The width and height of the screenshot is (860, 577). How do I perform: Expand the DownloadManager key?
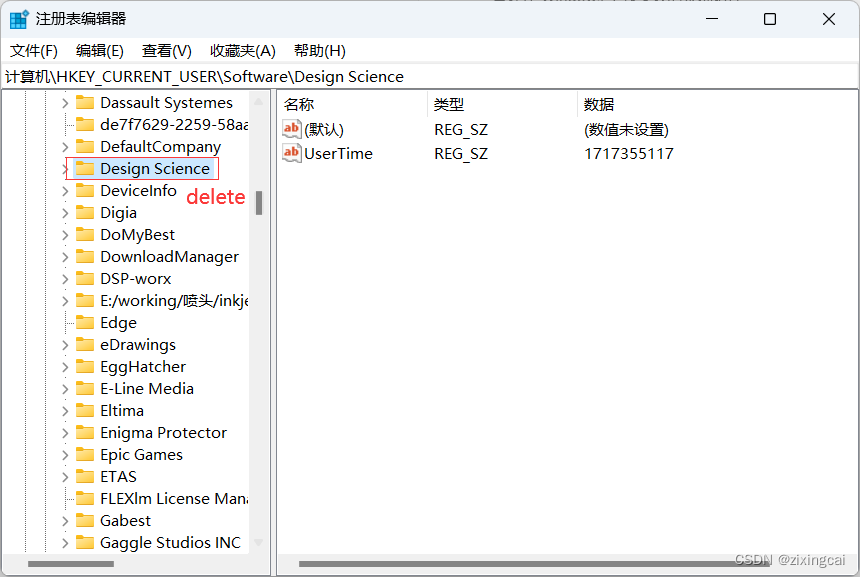point(65,257)
